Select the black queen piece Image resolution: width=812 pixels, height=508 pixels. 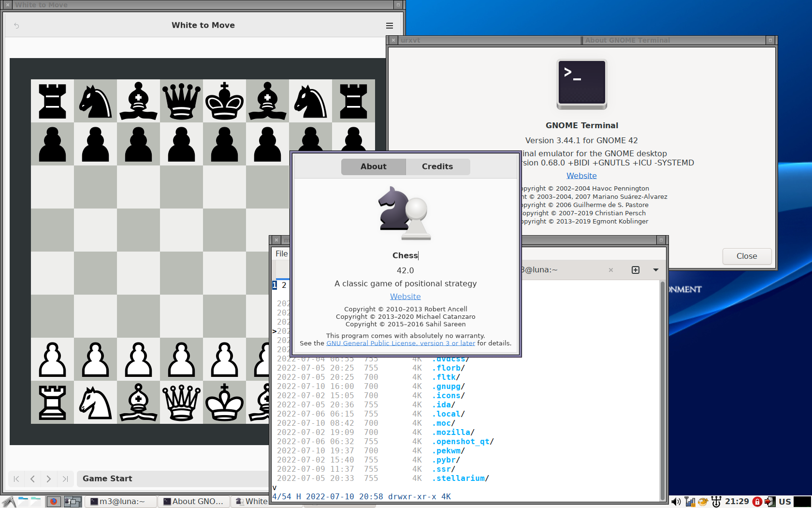(x=181, y=101)
